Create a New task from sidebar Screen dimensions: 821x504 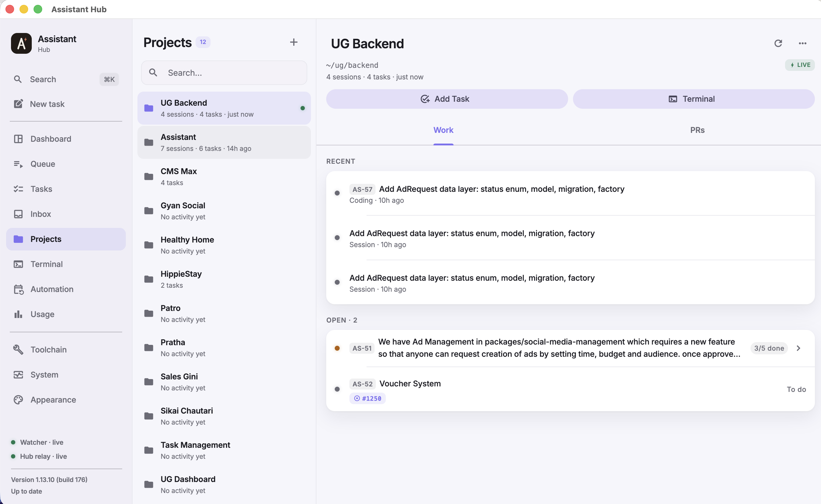click(x=66, y=104)
